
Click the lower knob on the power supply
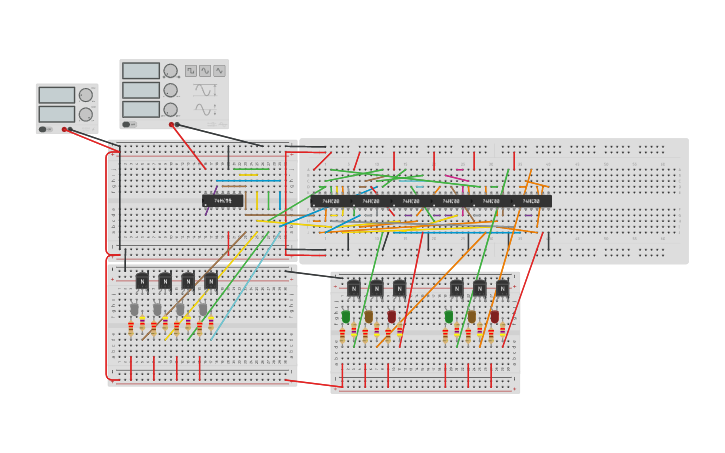pos(85,114)
